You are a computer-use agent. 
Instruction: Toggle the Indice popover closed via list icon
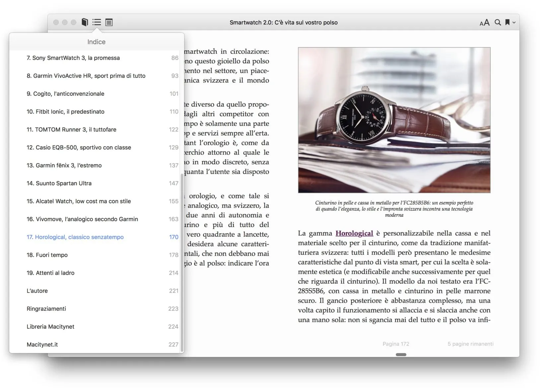click(x=97, y=22)
